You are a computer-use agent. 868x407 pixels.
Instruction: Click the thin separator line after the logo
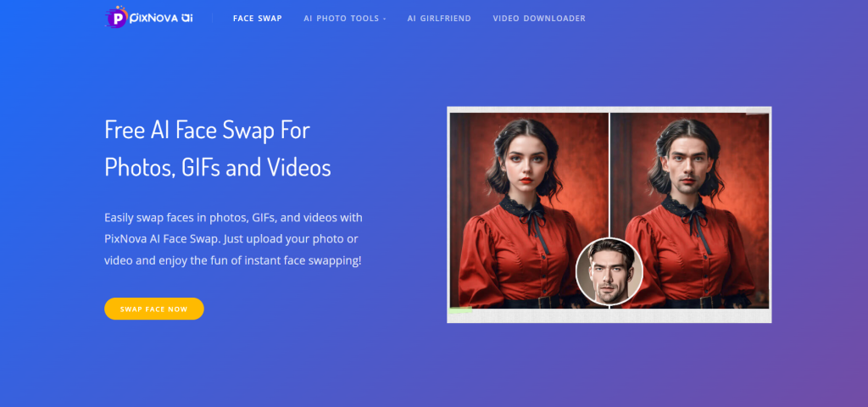point(213,19)
